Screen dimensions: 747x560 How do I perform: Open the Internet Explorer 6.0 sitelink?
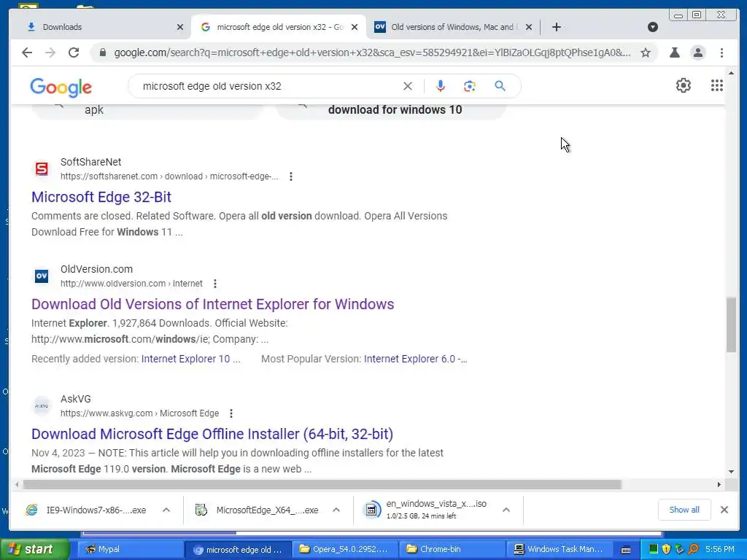pos(415,359)
